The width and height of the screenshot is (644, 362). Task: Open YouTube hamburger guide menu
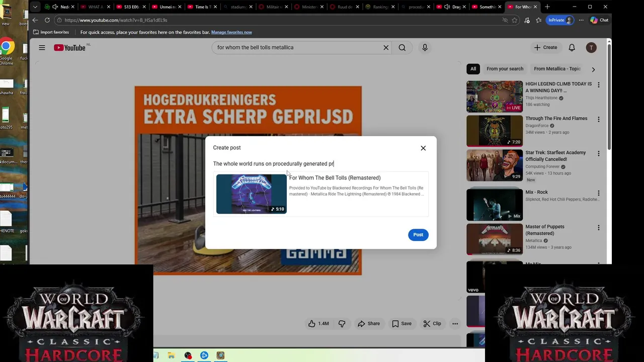[42, 47]
